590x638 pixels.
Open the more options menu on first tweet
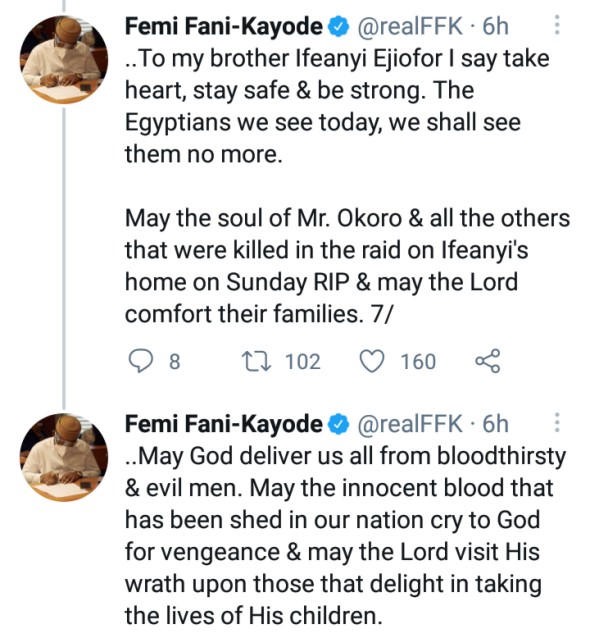click(557, 25)
